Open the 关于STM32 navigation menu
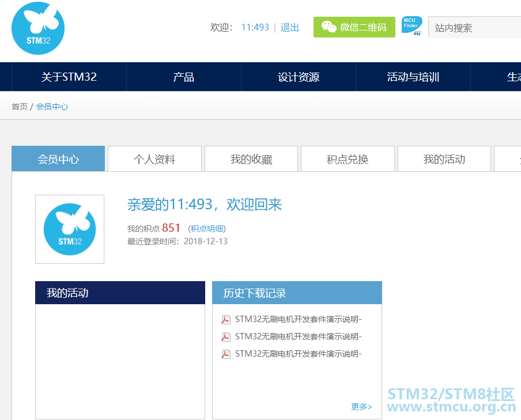 click(x=69, y=77)
